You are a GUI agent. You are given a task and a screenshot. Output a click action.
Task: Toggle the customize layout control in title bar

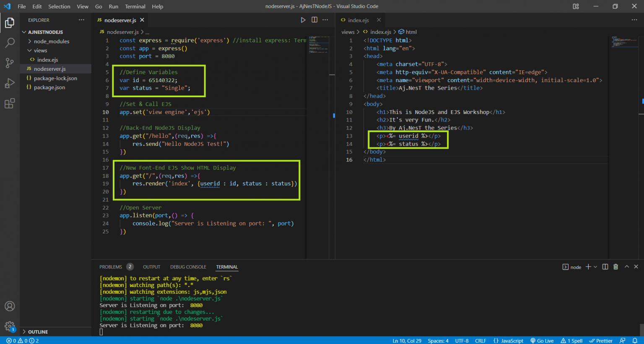click(576, 6)
